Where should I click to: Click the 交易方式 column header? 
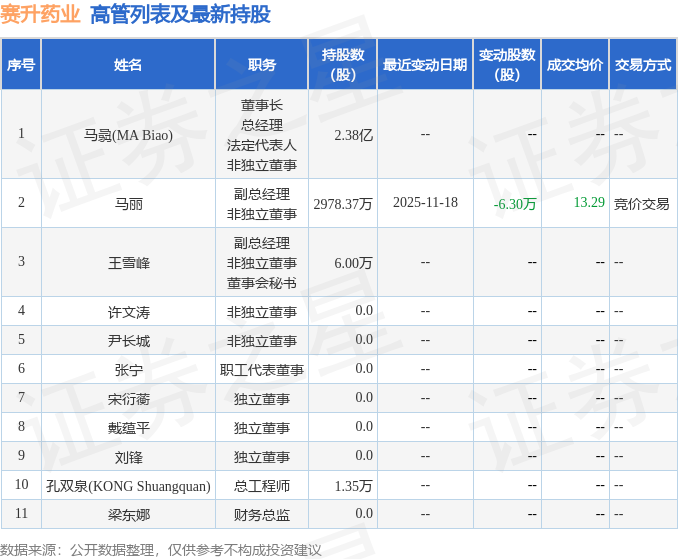click(643, 64)
